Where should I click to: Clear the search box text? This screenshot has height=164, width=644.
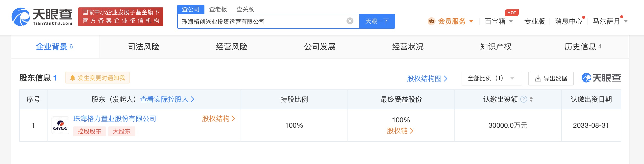click(350, 21)
